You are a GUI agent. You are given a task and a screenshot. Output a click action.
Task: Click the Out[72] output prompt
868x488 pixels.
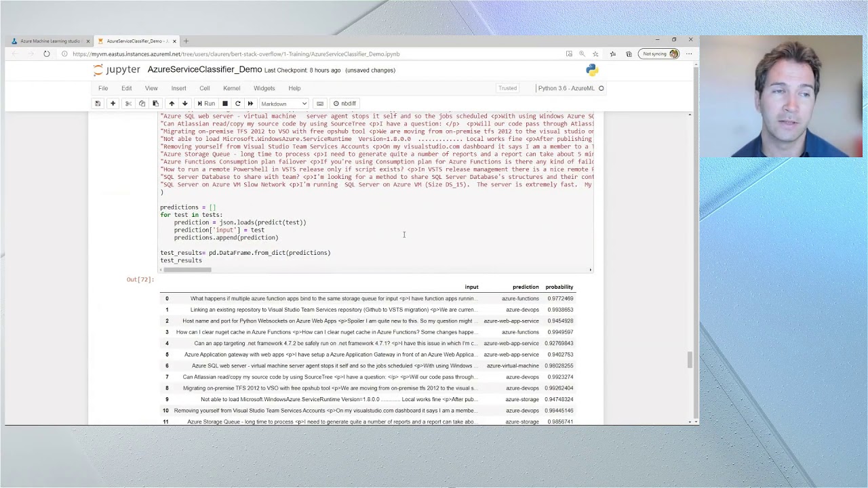point(140,279)
